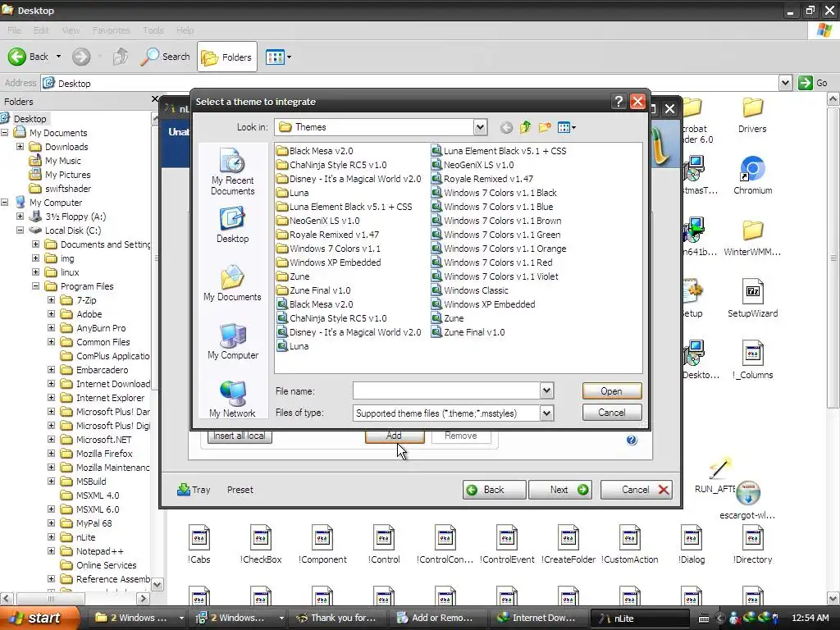
Task: Select !CheckBox file icon
Action: (261, 545)
